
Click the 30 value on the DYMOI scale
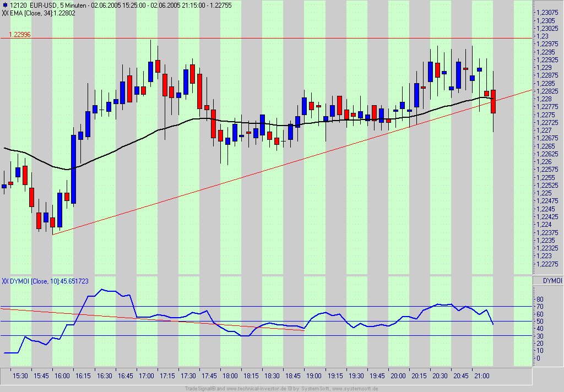[540, 336]
